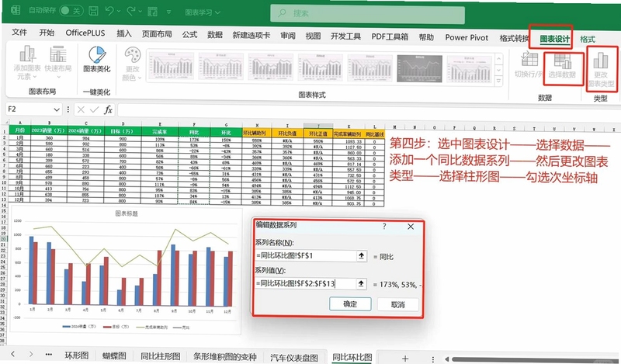Click the Redo arrow icon
The image size is (621, 364).
(130, 11)
